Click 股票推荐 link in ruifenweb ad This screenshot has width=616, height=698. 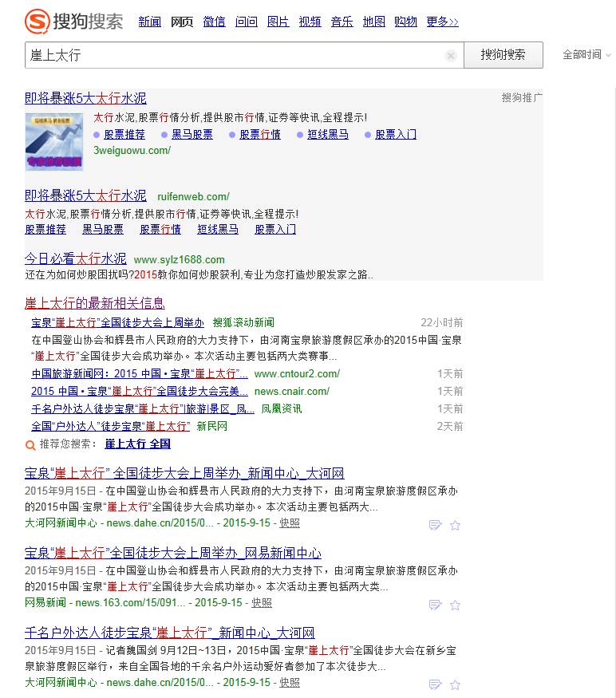point(45,230)
